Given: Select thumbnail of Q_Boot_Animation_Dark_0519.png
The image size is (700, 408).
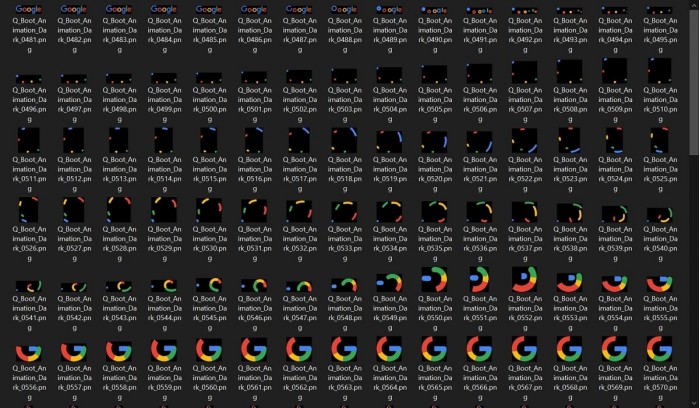Looking at the screenshot, I should click(389, 141).
